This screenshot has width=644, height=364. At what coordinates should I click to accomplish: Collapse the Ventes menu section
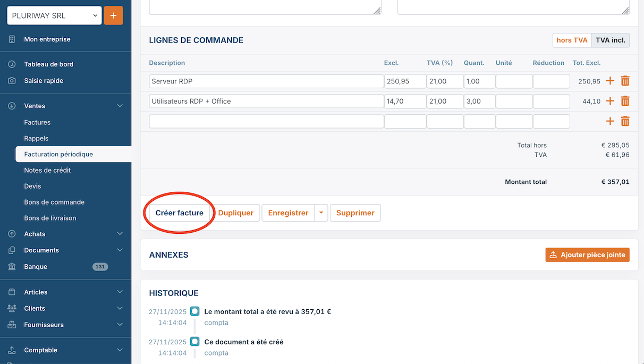click(119, 106)
